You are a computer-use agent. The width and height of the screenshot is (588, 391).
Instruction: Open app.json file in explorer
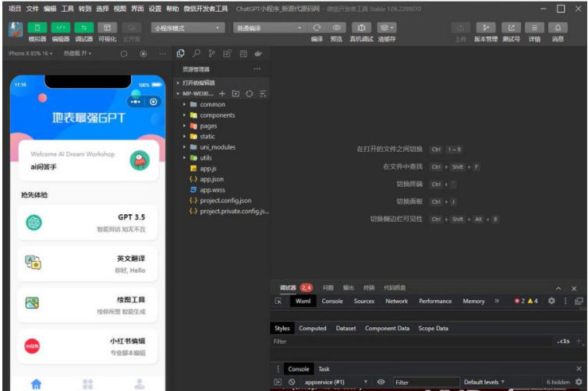point(211,178)
